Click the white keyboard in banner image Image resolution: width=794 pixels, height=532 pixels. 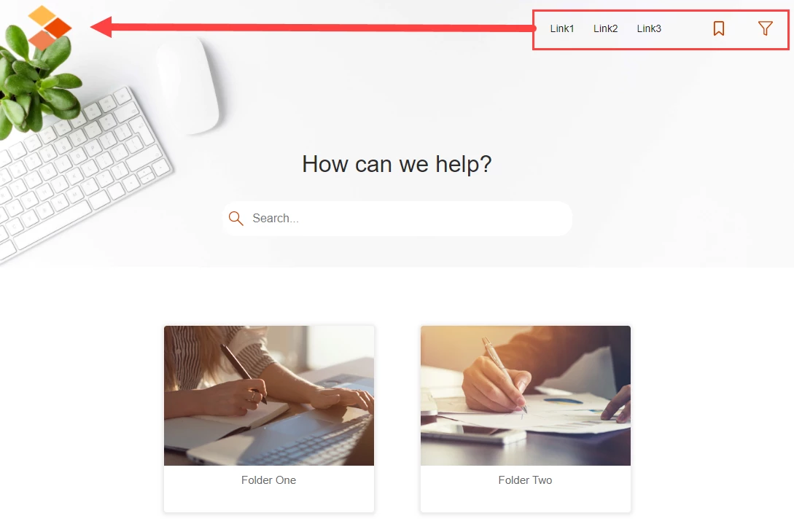pyautogui.click(x=81, y=172)
